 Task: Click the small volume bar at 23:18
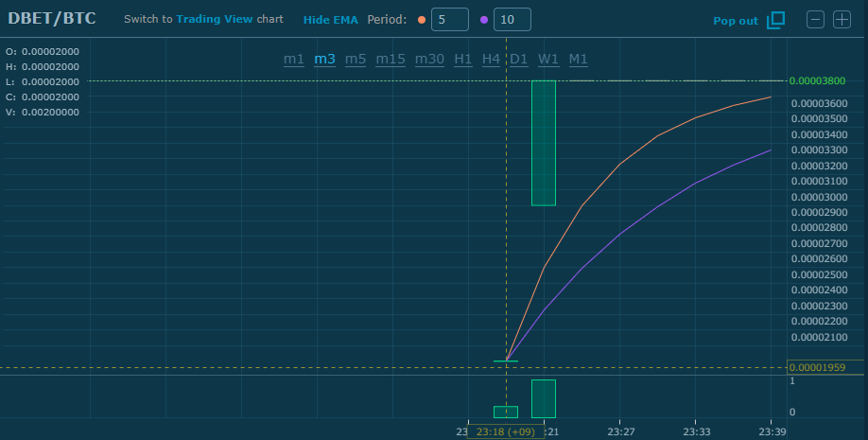(x=506, y=412)
